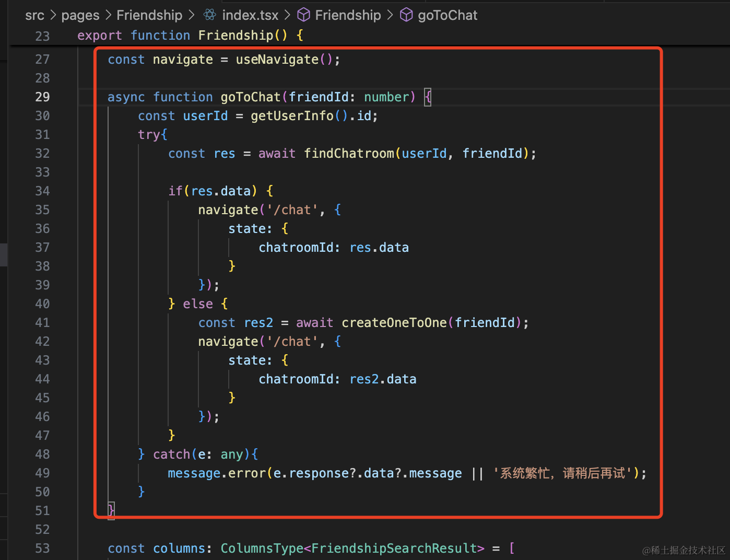Click 'useNavigate' on line 27
Image resolution: width=730 pixels, height=560 pixels.
click(x=277, y=60)
